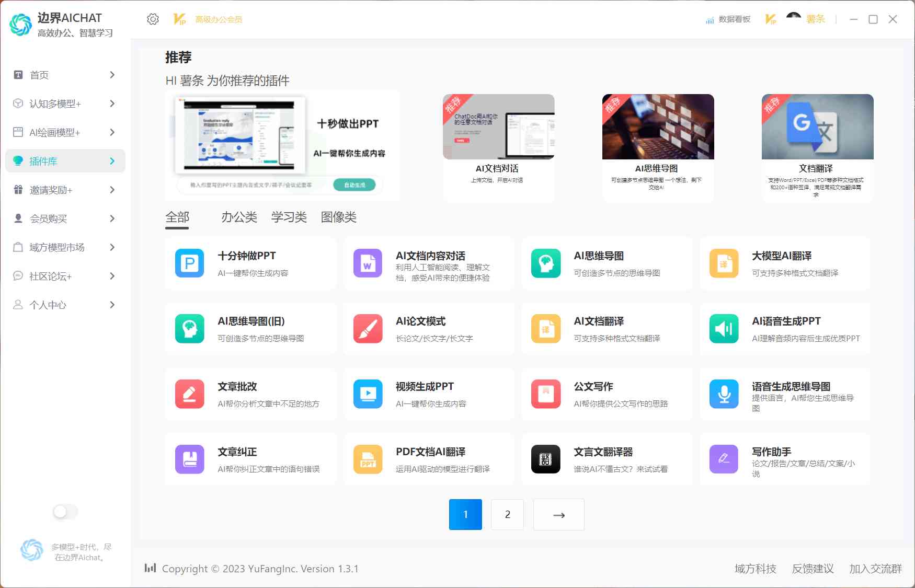The image size is (915, 588).
Task: Click the VIP icon beside the avatar
Action: pyautogui.click(x=771, y=19)
